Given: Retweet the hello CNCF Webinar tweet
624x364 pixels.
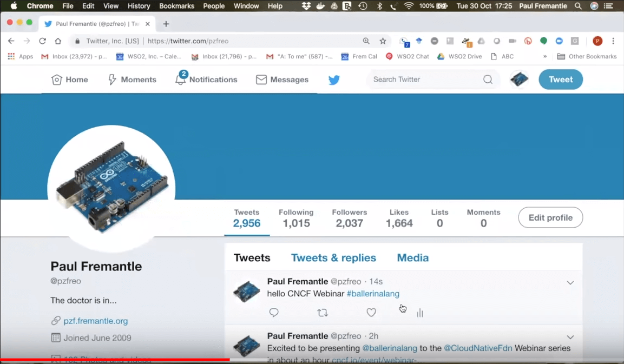Looking at the screenshot, I should point(323,313).
